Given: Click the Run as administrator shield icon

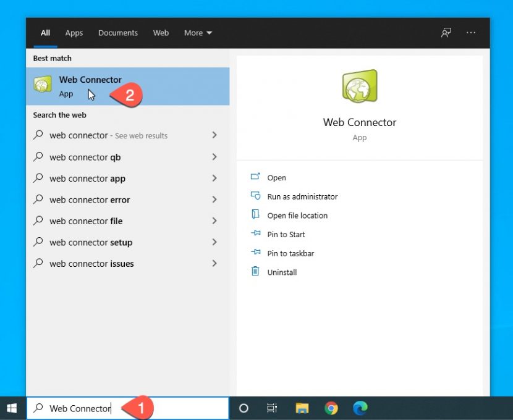Looking at the screenshot, I should click(256, 196).
